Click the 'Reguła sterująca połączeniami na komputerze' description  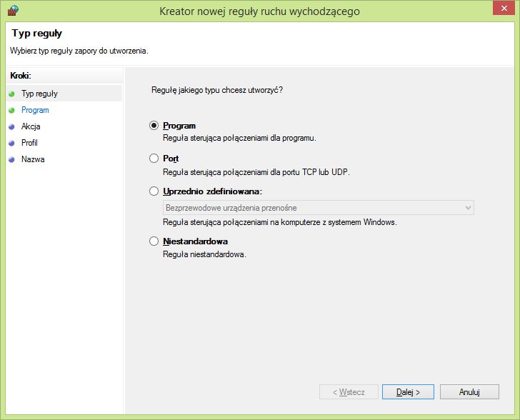click(280, 222)
